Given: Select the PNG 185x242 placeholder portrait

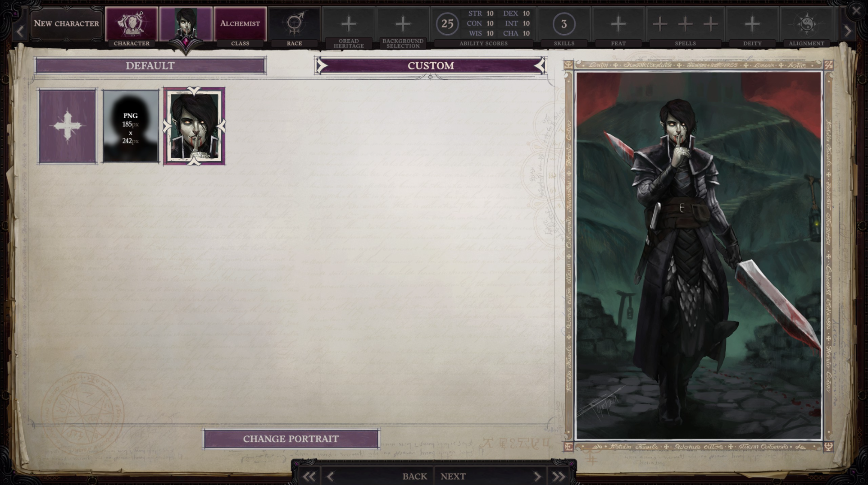Looking at the screenshot, I should tap(131, 126).
